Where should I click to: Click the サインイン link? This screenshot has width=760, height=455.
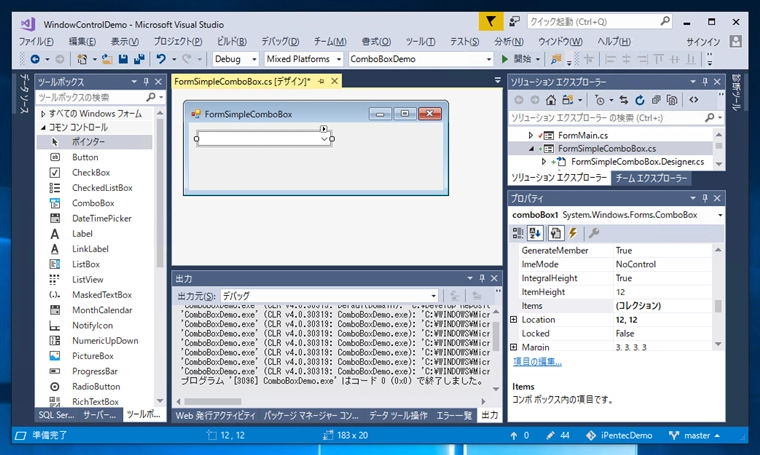(703, 42)
